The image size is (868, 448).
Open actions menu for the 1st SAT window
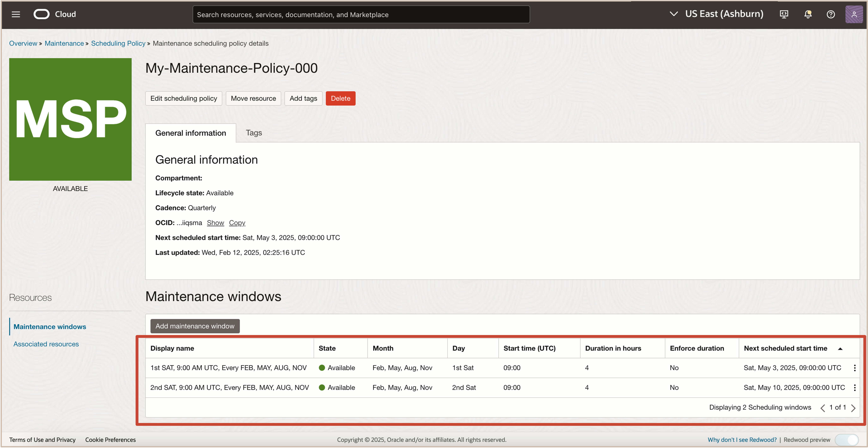(855, 368)
